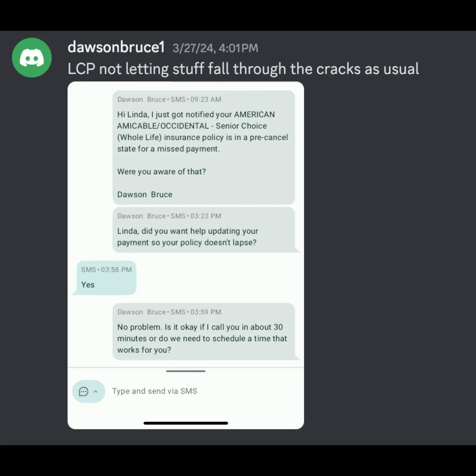Click the Were you aware of that line
This screenshot has height=476, width=476.
coord(161,172)
